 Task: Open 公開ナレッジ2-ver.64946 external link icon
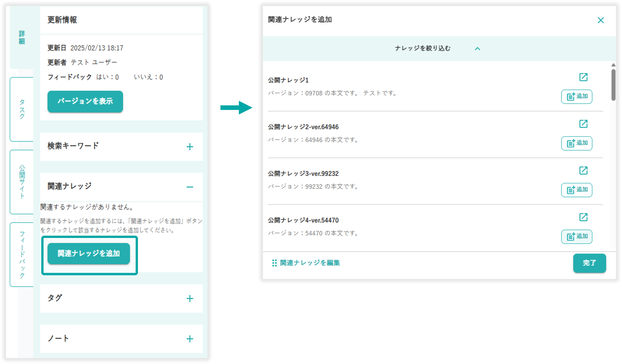[583, 124]
